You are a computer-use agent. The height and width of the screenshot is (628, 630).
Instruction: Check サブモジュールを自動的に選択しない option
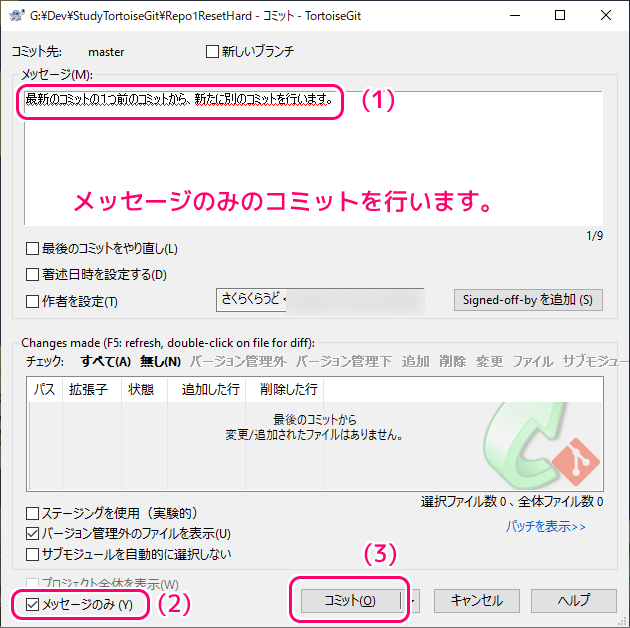point(32,554)
